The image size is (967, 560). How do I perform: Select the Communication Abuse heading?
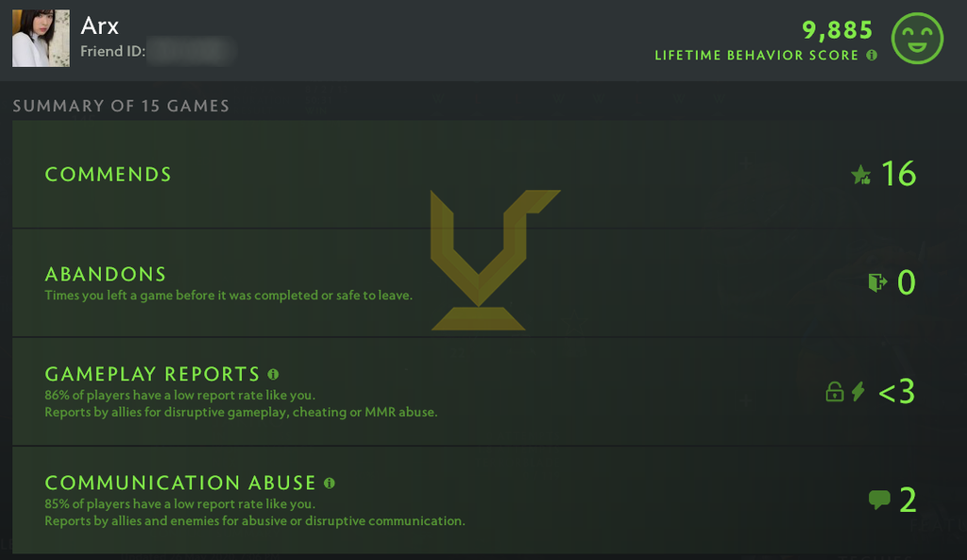[180, 483]
